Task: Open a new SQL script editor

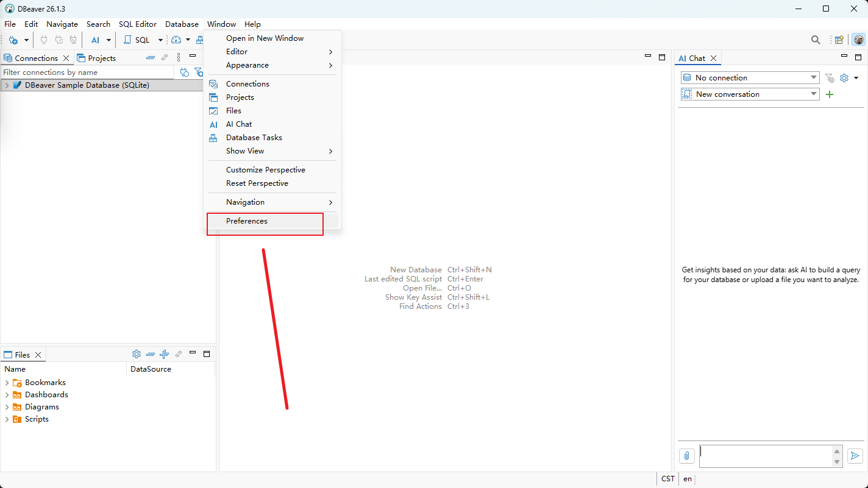Action: pyautogui.click(x=137, y=40)
